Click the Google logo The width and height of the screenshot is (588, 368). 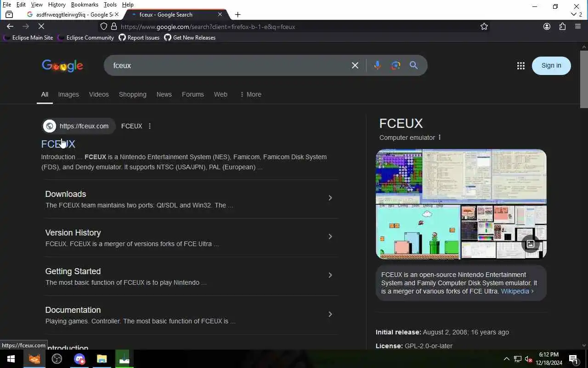pyautogui.click(x=62, y=66)
